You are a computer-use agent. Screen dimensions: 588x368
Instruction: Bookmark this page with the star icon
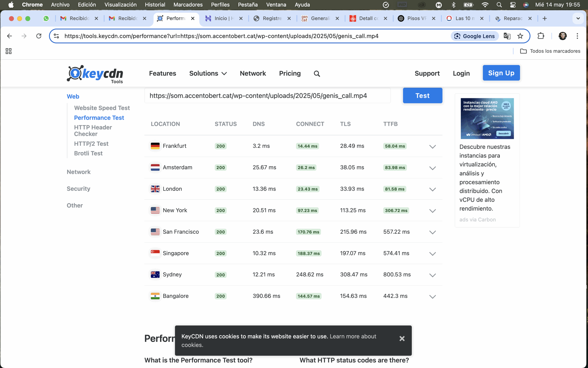(x=520, y=36)
